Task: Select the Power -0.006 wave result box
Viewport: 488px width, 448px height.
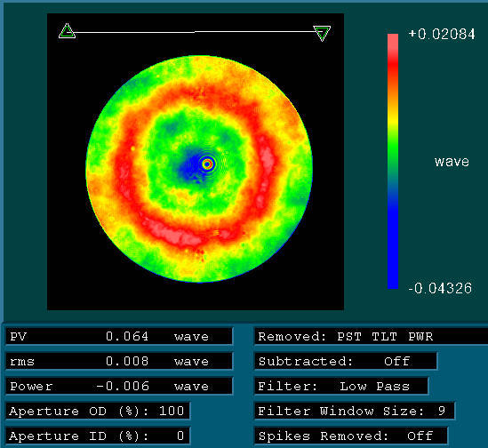Action: 119,386
